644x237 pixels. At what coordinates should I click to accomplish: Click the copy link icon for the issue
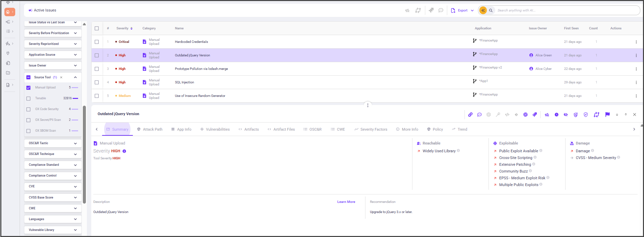(470, 115)
